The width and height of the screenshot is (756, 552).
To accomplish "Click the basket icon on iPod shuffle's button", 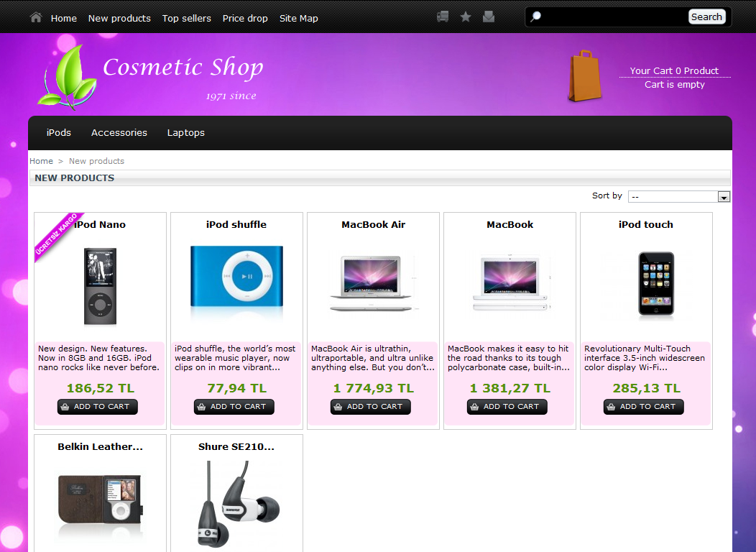I will pyautogui.click(x=201, y=407).
